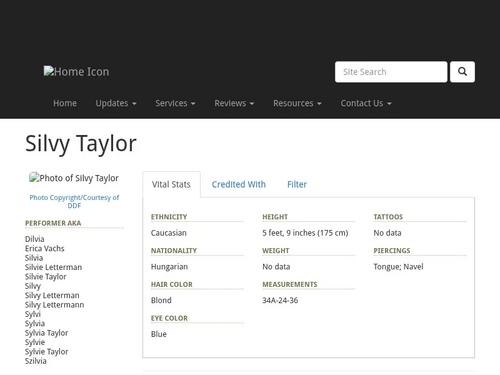Click the Caucasian value
Screen dimensions: 500x375
tap(169, 233)
